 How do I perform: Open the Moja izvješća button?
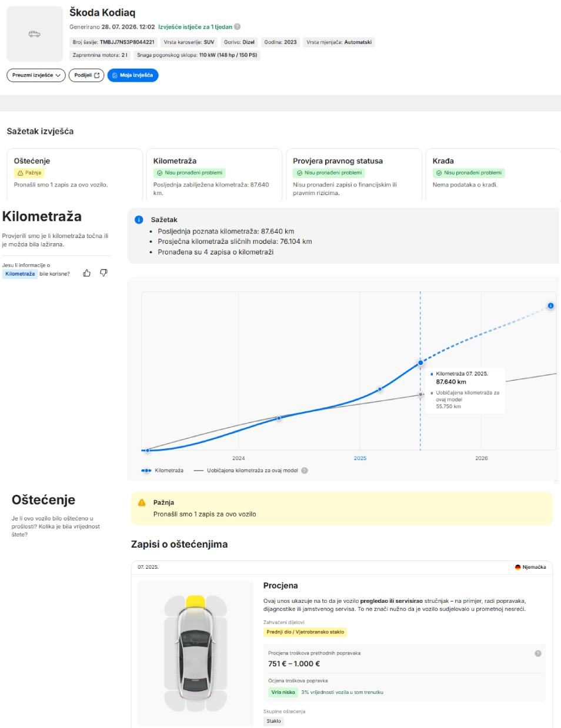pos(133,75)
